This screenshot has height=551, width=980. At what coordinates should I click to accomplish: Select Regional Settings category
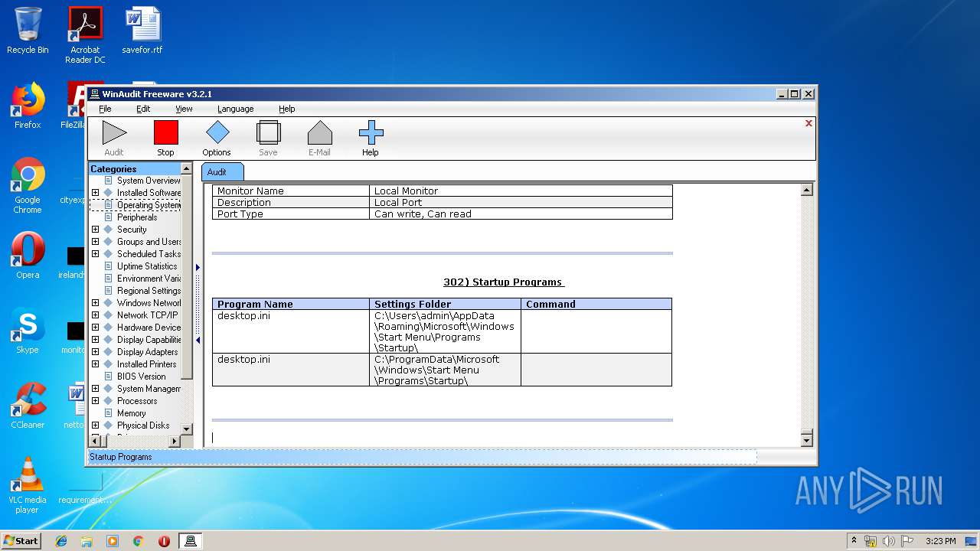click(x=149, y=291)
